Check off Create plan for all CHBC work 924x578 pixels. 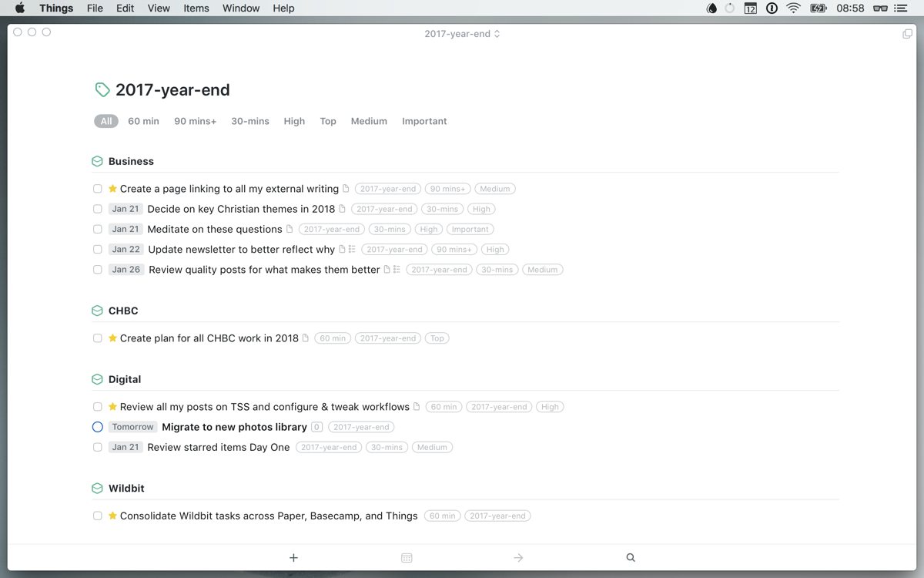tap(97, 338)
